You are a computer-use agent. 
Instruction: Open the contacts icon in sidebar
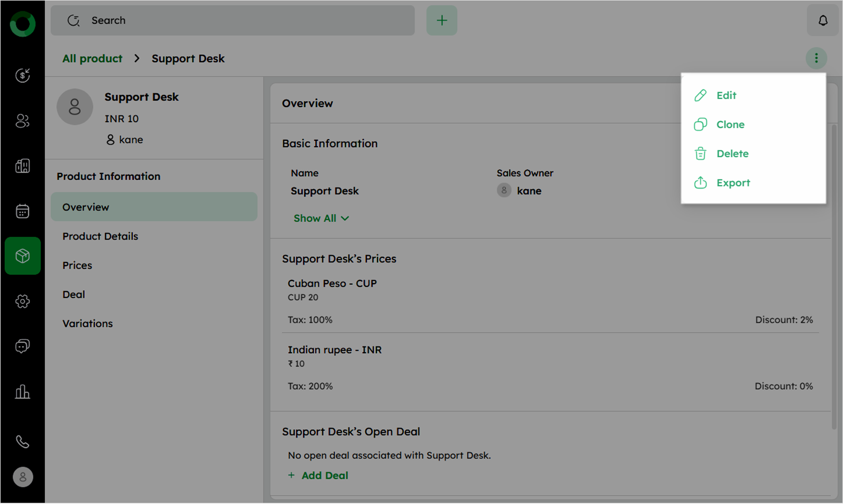tap(22, 121)
